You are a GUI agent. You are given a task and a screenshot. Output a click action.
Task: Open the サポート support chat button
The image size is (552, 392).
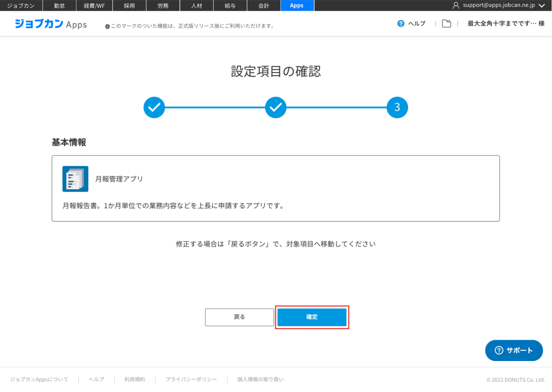tap(513, 350)
